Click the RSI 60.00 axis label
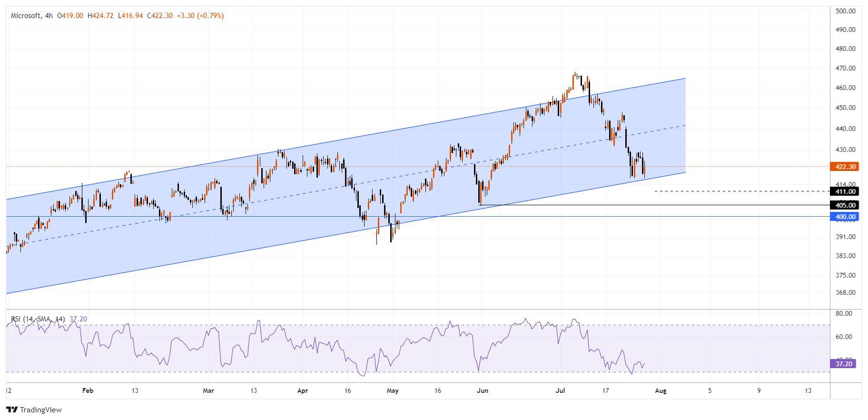The width and height of the screenshot is (868, 420). click(844, 337)
